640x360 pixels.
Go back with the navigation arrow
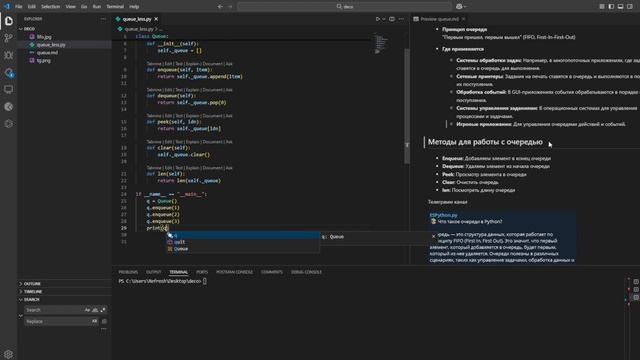(220, 7)
